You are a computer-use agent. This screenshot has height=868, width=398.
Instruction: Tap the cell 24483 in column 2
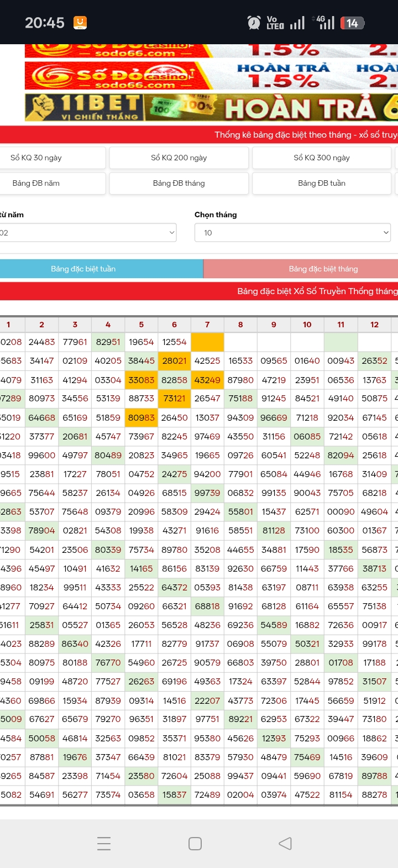(x=41, y=342)
